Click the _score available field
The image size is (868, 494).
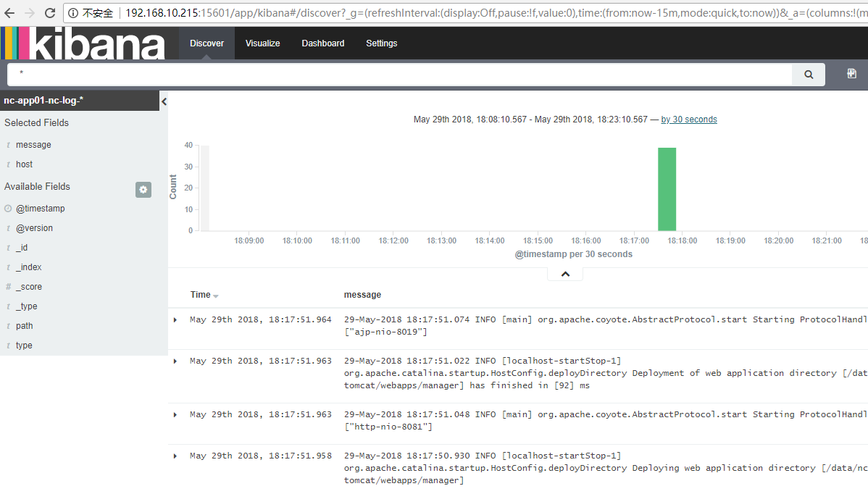point(29,287)
